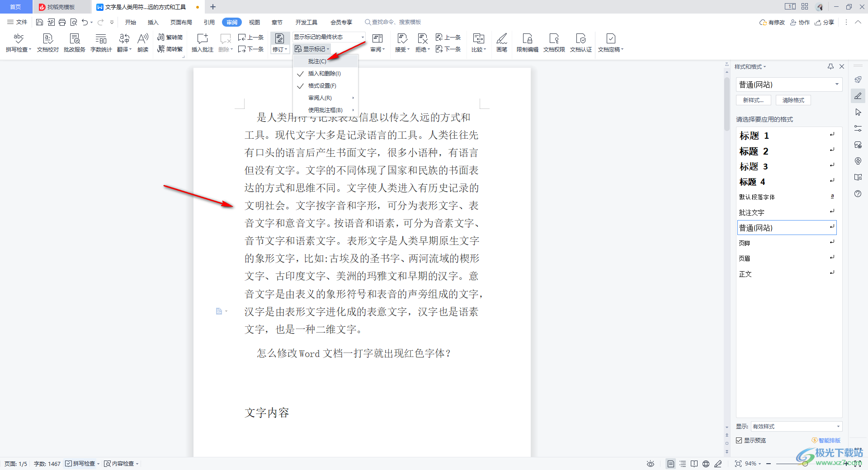
Task: Click the zoom out minus button
Action: pyautogui.click(x=769, y=464)
